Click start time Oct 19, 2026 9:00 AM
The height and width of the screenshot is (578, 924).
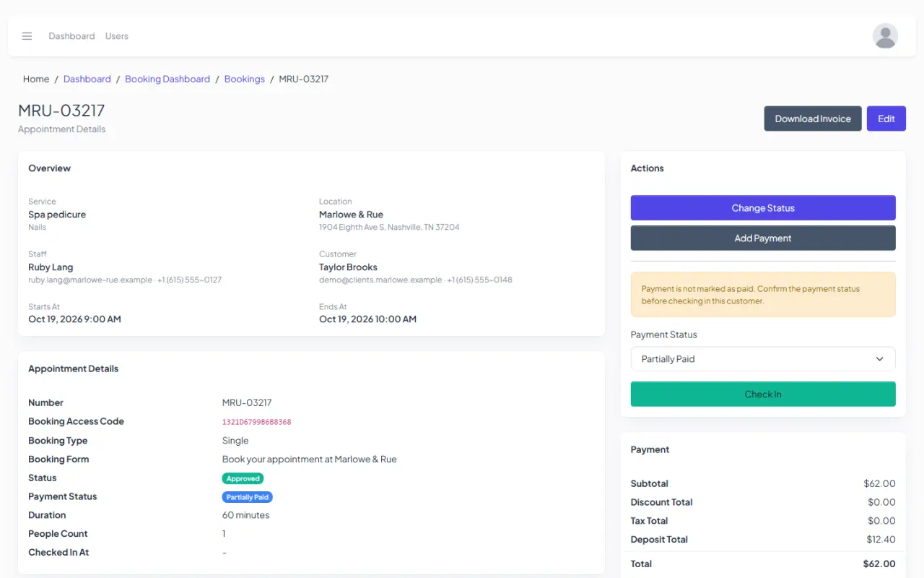[x=74, y=319]
